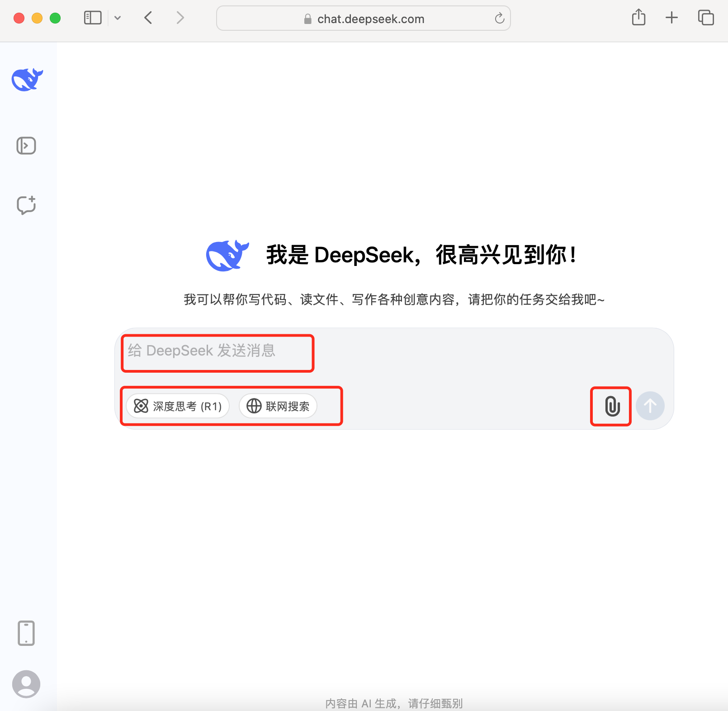Toggle 深度思考 (R1) deep thinking mode
The height and width of the screenshot is (711, 728).
click(178, 406)
